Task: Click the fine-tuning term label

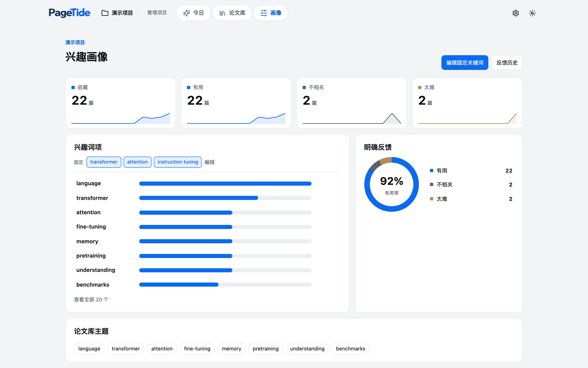Action: [91, 227]
